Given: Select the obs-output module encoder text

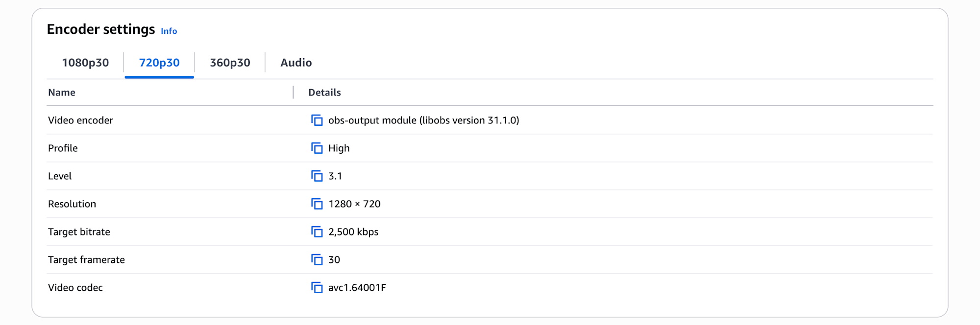Looking at the screenshot, I should pyautogui.click(x=423, y=120).
